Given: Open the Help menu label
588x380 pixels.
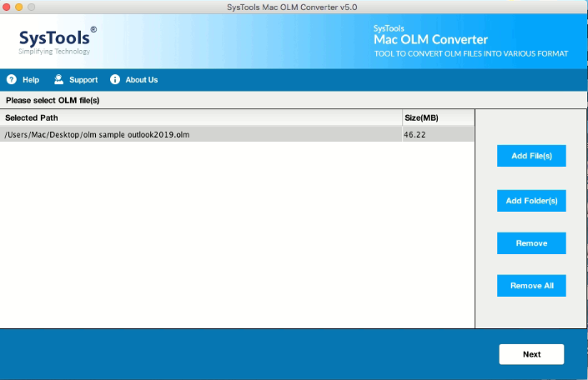Looking at the screenshot, I should [x=31, y=80].
